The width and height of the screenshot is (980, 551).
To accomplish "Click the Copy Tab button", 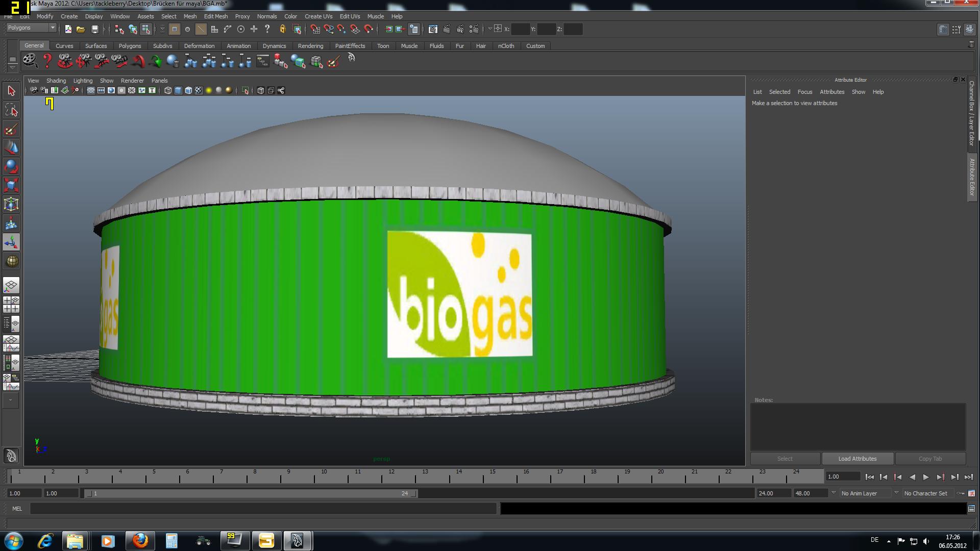I will (930, 459).
